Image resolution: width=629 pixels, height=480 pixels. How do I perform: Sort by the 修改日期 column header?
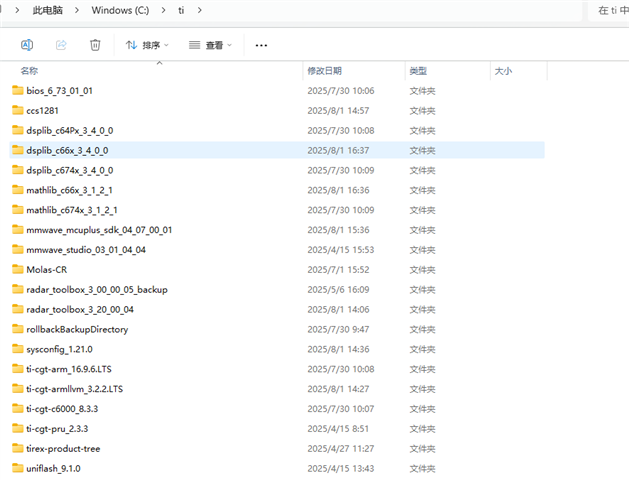325,71
